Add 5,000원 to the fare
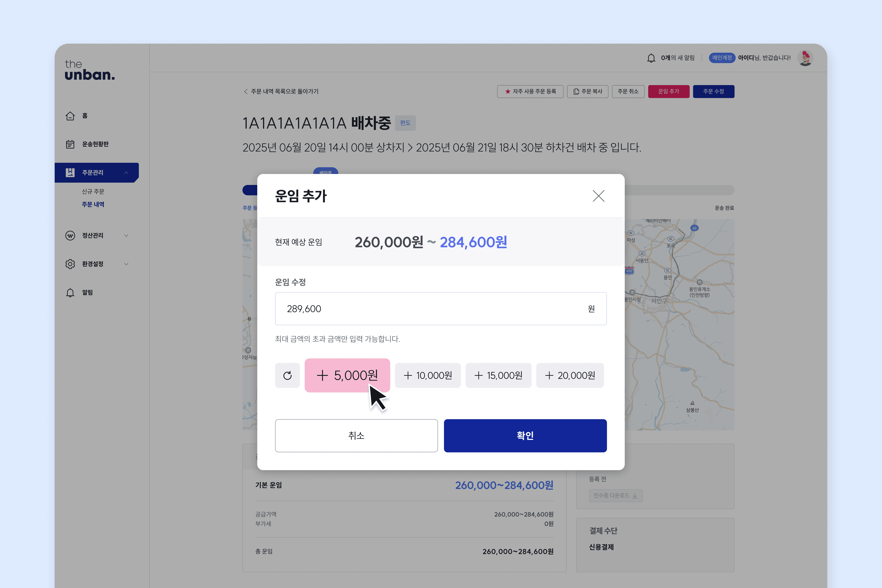 [x=347, y=375]
